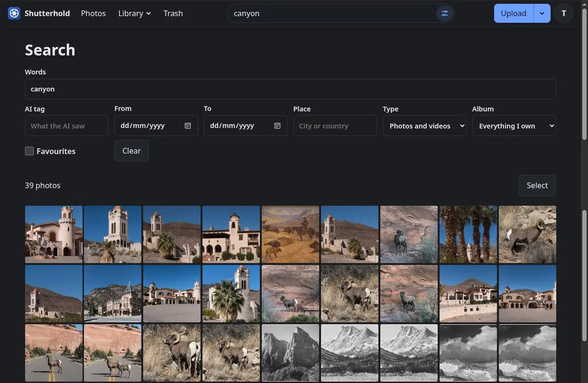This screenshot has height=383, width=588.
Task: Open the two sheep on road thumbnail
Action: [x=112, y=353]
